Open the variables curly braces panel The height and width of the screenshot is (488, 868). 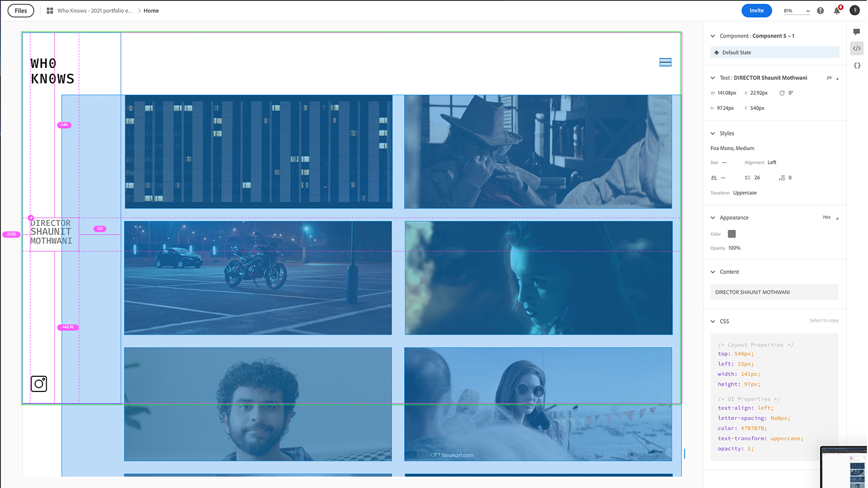[x=857, y=66]
